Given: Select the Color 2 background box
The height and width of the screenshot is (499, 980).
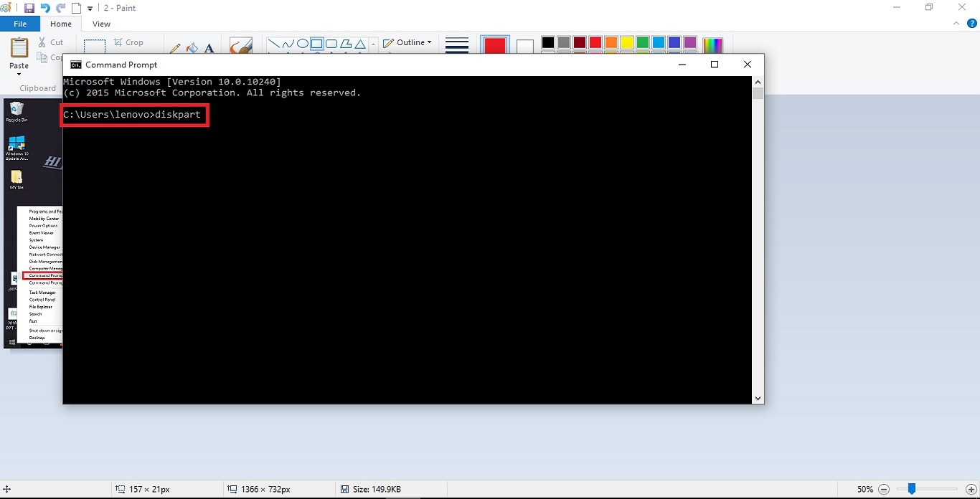Looking at the screenshot, I should tap(525, 46).
